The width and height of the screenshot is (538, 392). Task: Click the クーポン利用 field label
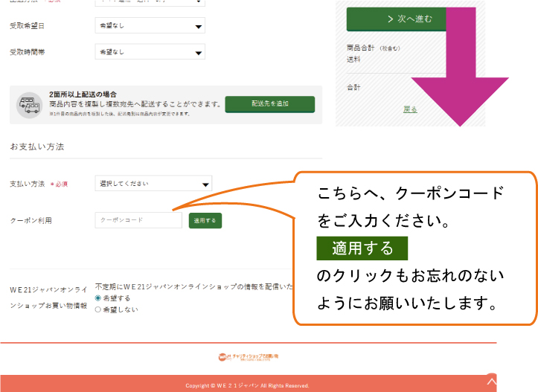click(31, 221)
